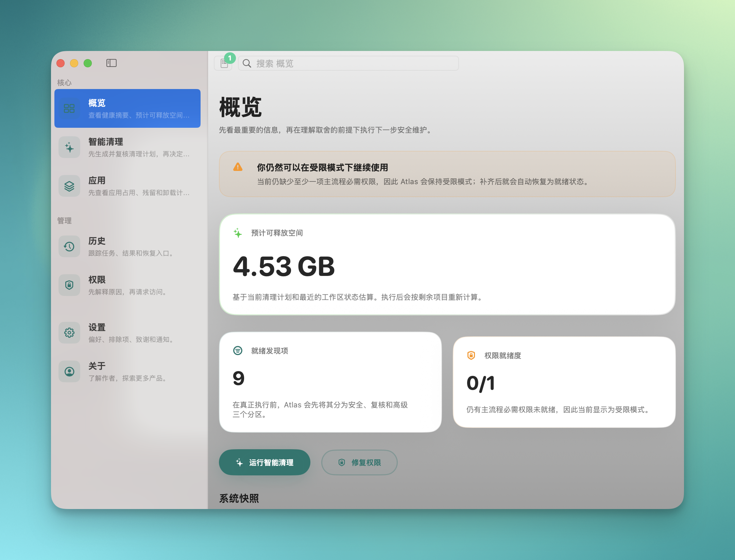Click the warning triangle in the banner

point(238,167)
